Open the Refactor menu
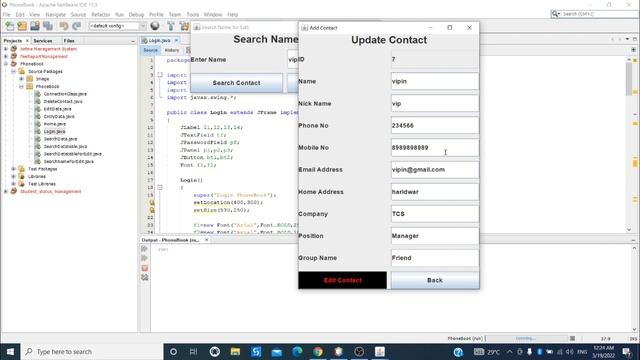Viewport: 640px width, 360px height. pos(100,14)
